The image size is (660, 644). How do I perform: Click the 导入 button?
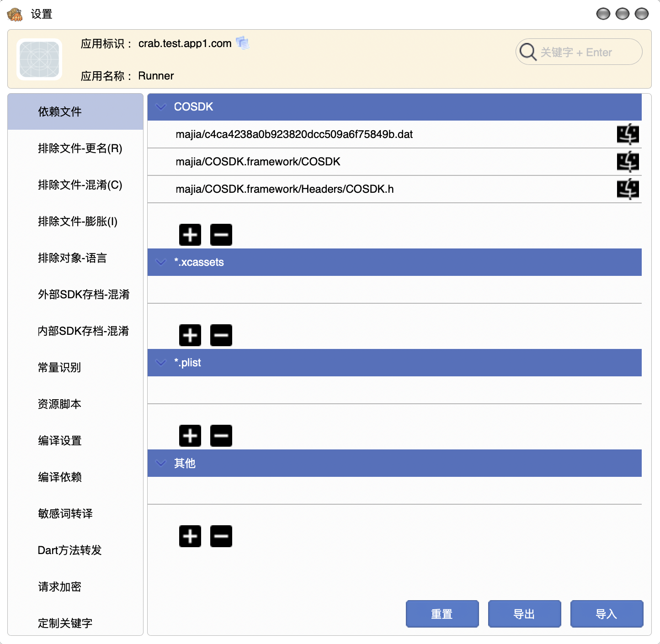(607, 614)
